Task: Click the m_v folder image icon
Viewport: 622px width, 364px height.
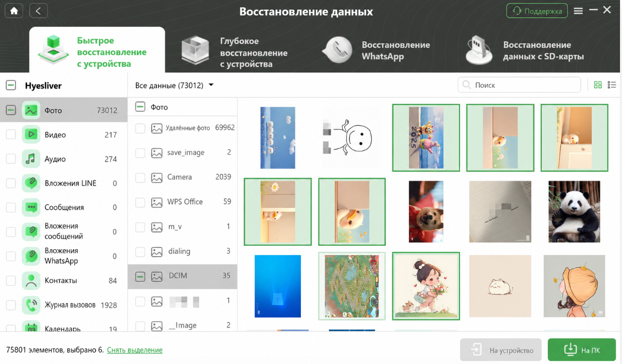Action: 157,227
